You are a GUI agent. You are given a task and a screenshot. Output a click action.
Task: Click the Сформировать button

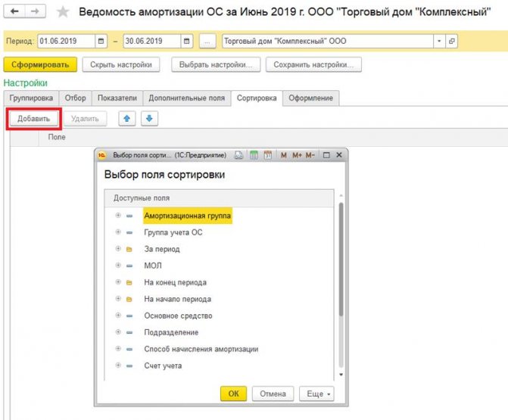40,64
